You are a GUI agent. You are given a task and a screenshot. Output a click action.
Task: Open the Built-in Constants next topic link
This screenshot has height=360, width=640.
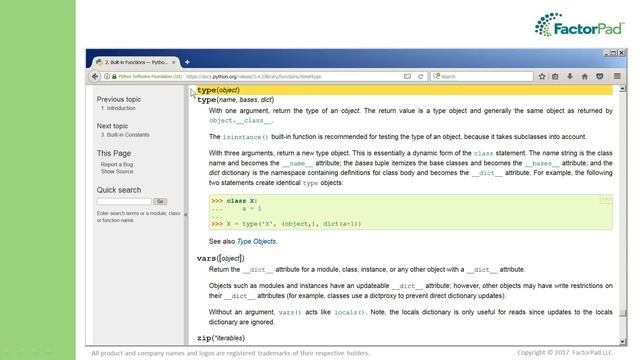[125, 135]
